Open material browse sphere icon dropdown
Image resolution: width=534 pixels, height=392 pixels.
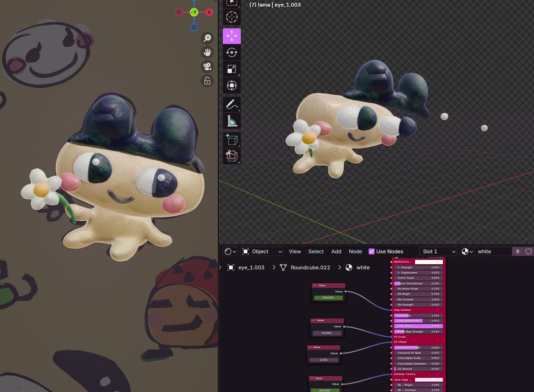[467, 251]
